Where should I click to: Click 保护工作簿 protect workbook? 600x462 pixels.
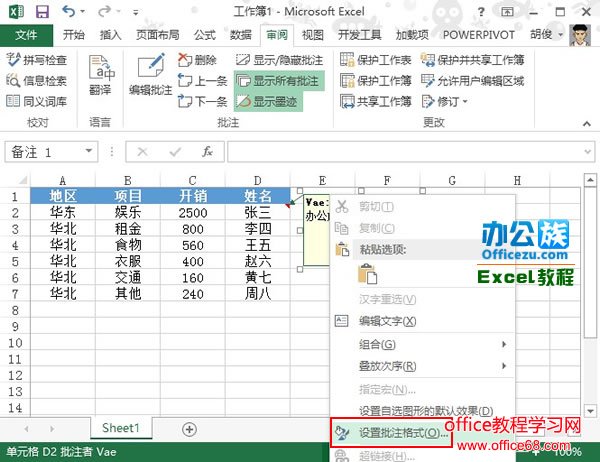pos(376,81)
